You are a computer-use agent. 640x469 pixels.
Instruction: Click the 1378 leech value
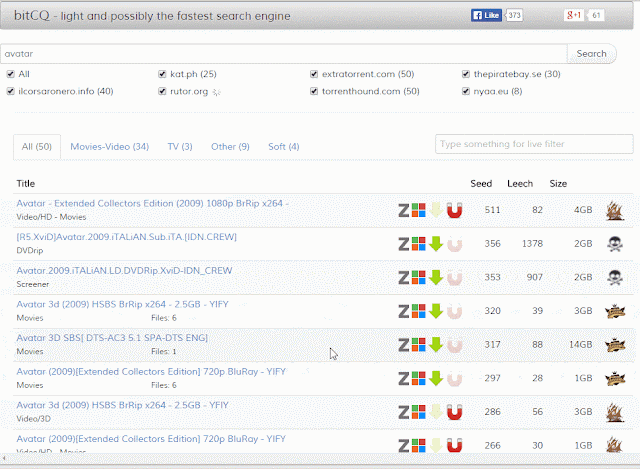532,244
